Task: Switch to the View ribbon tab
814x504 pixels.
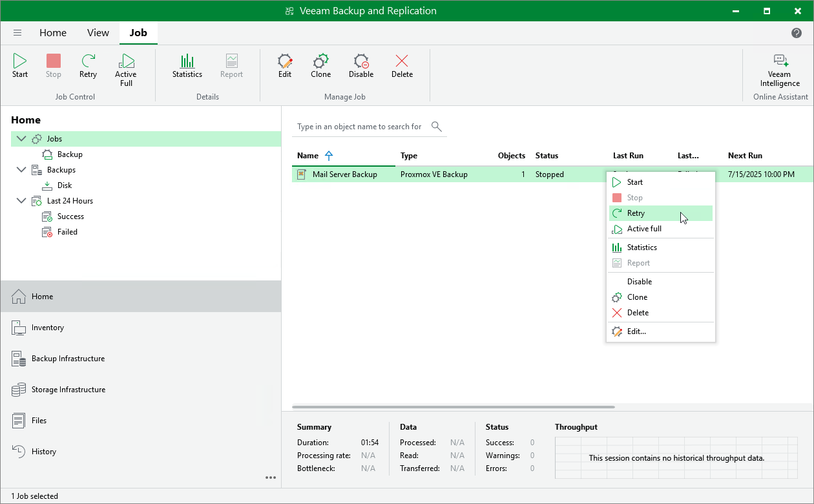Action: click(x=98, y=33)
